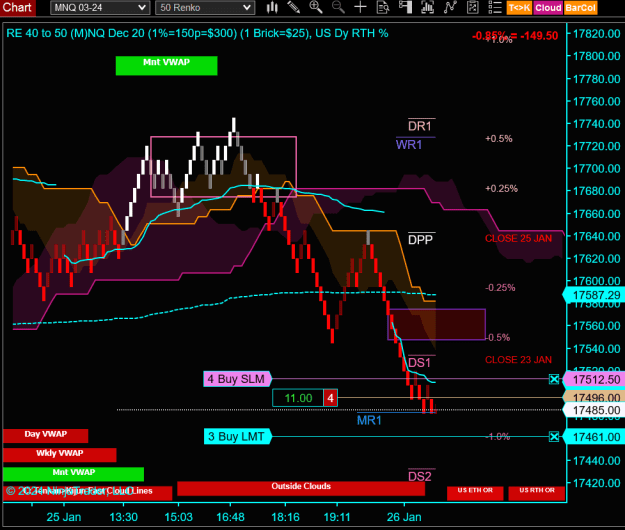Click the red position quantity 4 box

pyautogui.click(x=330, y=398)
